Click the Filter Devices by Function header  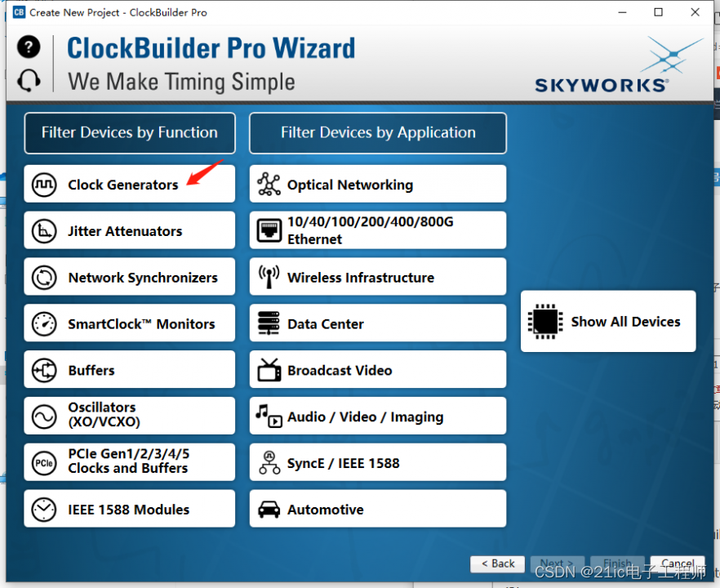pyautogui.click(x=130, y=133)
